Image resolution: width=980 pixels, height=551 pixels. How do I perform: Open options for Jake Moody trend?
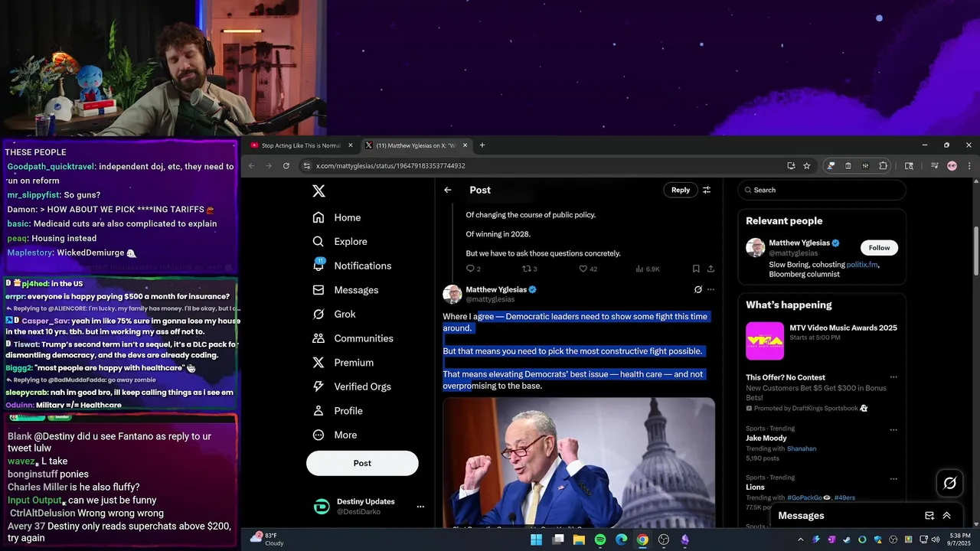[893, 430]
